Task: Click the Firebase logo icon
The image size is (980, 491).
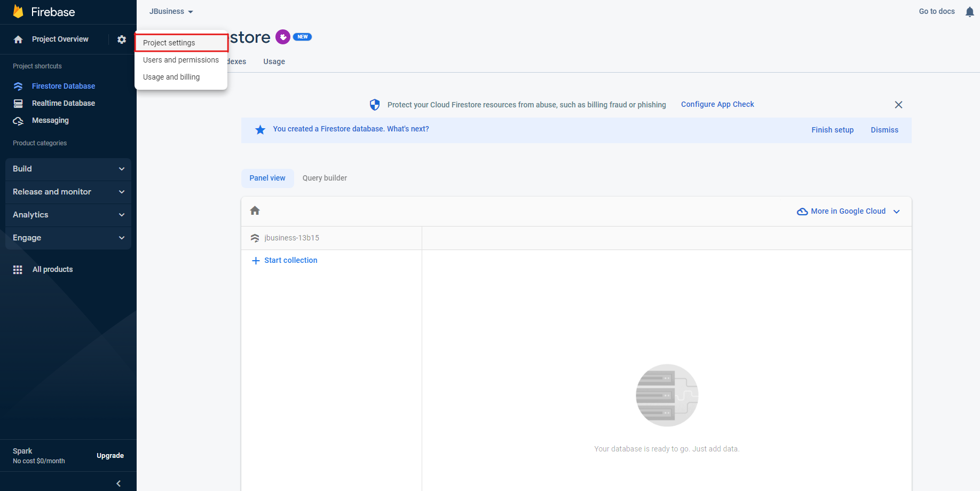Action: tap(18, 12)
